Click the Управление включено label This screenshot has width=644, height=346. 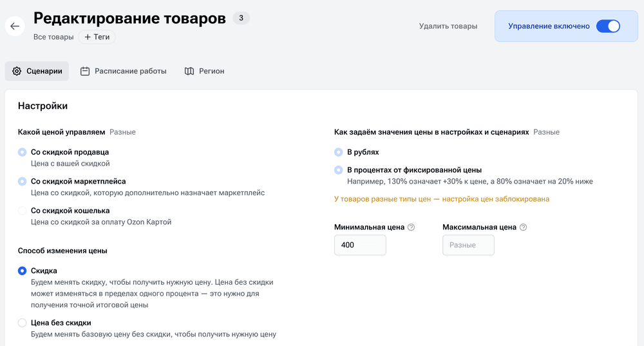click(549, 26)
